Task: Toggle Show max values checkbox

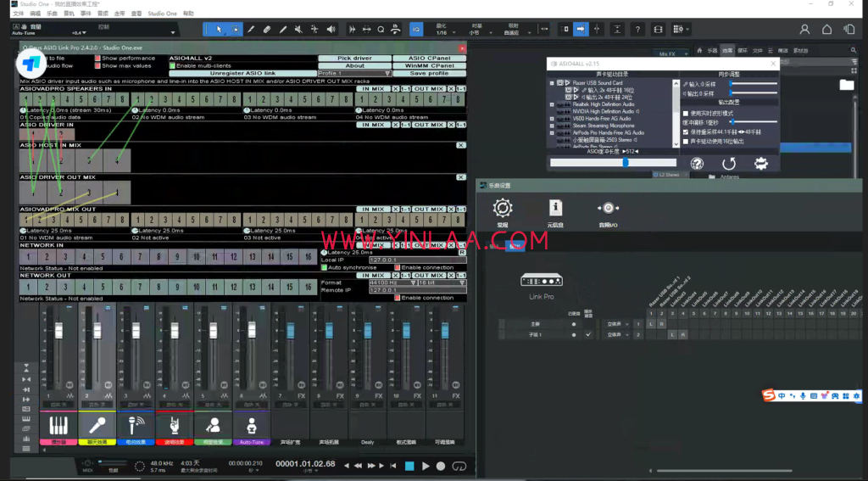Action: coord(97,65)
